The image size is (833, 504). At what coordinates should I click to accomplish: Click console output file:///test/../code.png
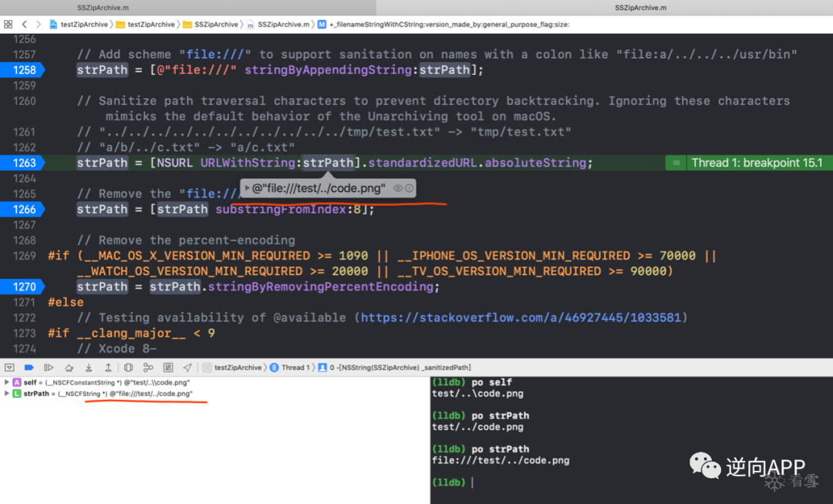point(501,461)
